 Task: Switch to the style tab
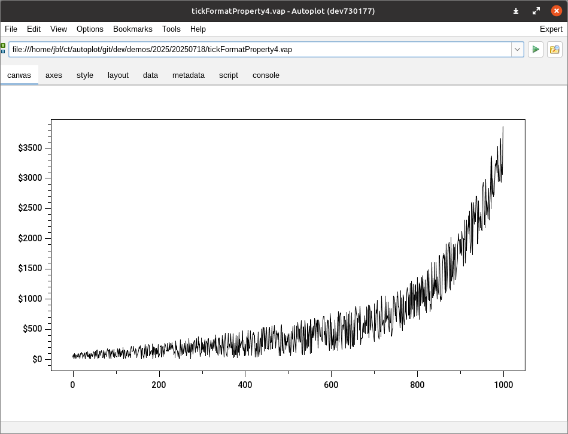tap(85, 75)
